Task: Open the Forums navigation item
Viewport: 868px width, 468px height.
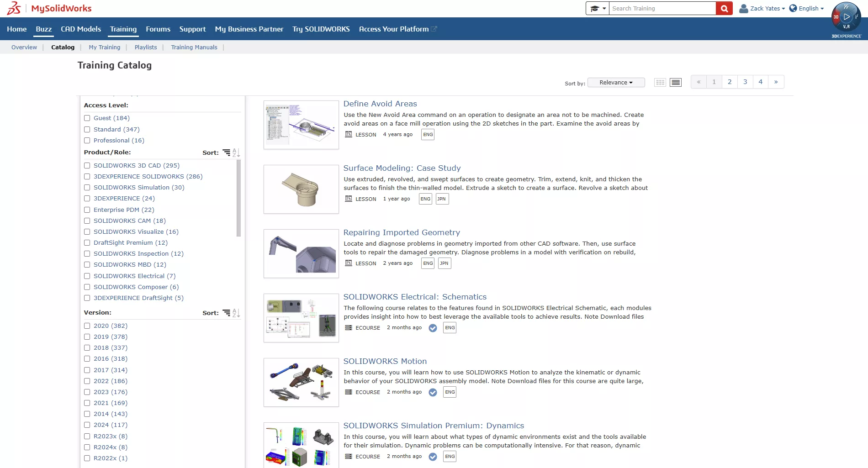Action: pos(158,29)
